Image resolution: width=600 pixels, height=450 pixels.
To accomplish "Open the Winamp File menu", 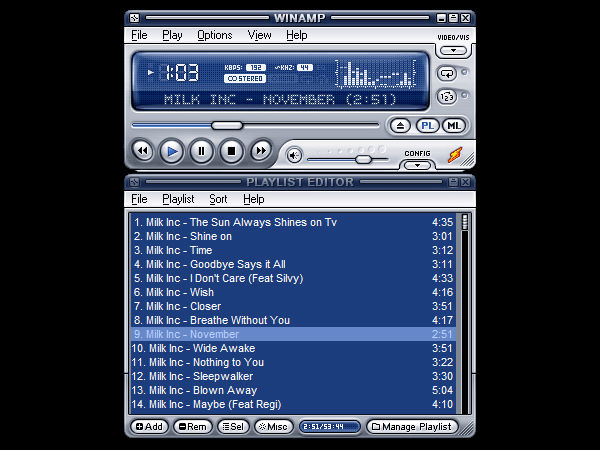I will [x=139, y=35].
